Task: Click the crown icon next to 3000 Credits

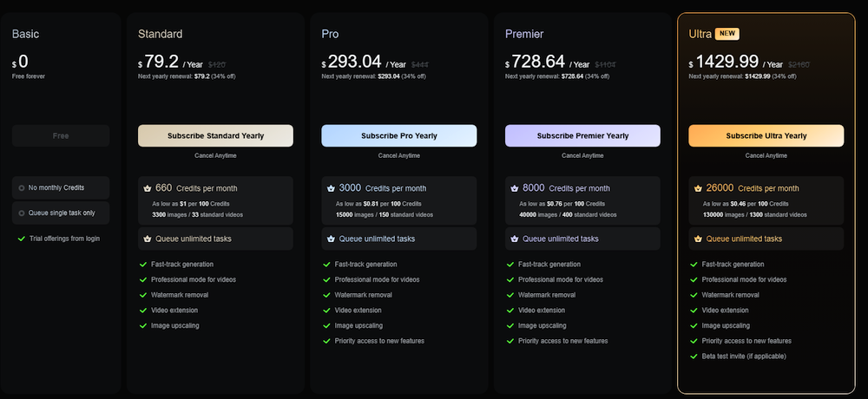Action: (331, 188)
